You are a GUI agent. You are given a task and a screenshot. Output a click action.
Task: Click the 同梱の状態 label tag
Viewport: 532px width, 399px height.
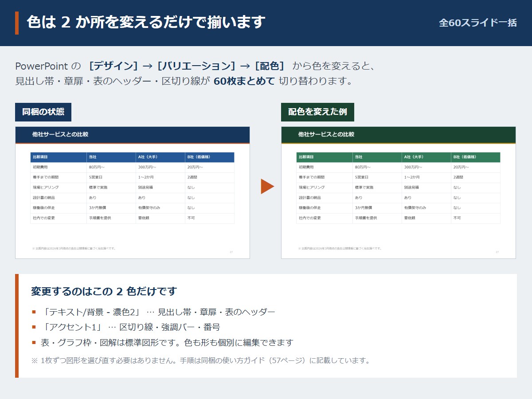point(43,112)
